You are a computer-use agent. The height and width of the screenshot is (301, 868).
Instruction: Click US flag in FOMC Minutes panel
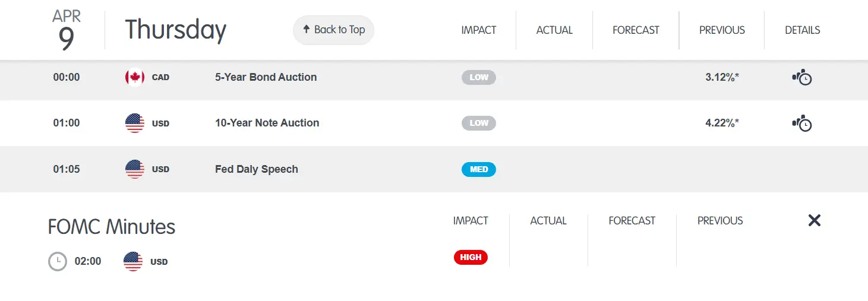pyautogui.click(x=133, y=261)
